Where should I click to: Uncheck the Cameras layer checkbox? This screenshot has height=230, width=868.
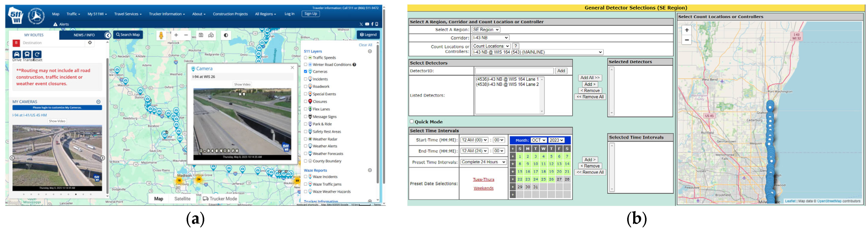click(306, 71)
